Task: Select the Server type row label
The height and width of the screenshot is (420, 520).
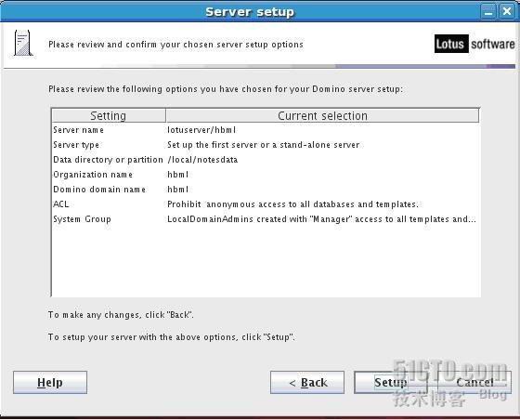Action: coord(76,145)
